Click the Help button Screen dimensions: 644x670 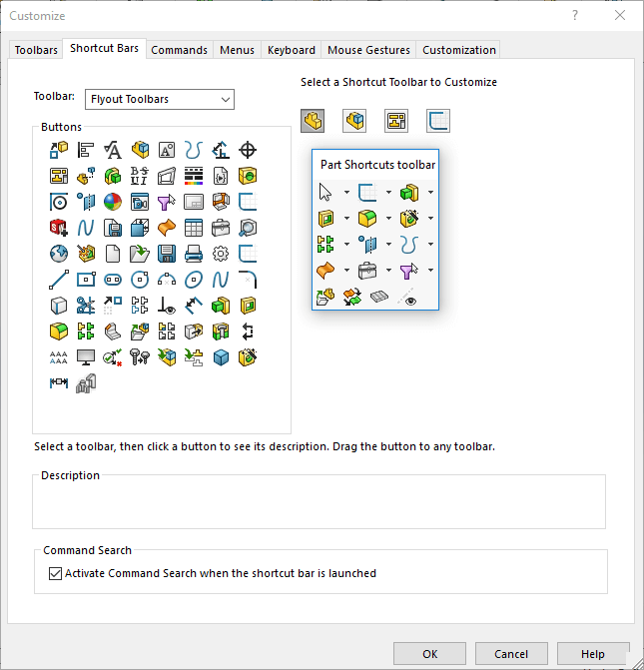[x=593, y=654]
